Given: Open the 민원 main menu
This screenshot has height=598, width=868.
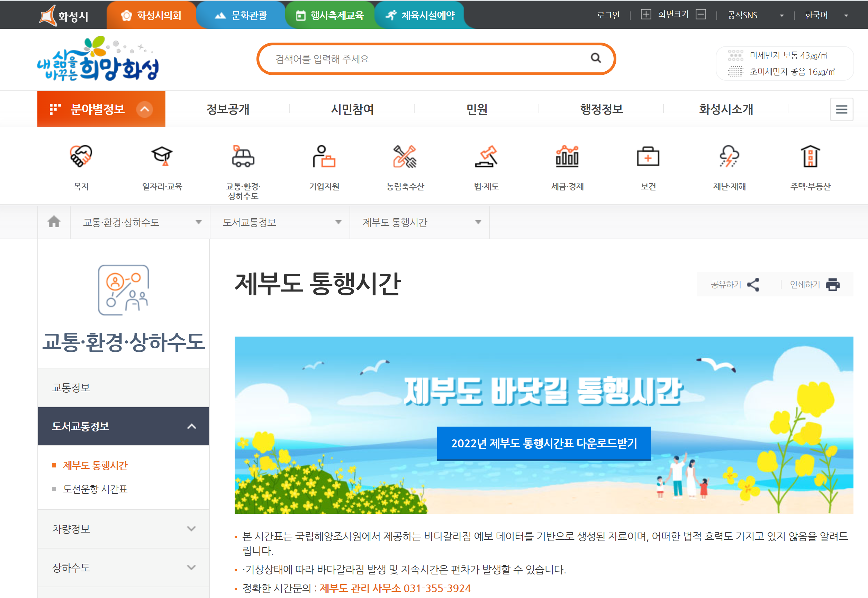Looking at the screenshot, I should (x=476, y=109).
